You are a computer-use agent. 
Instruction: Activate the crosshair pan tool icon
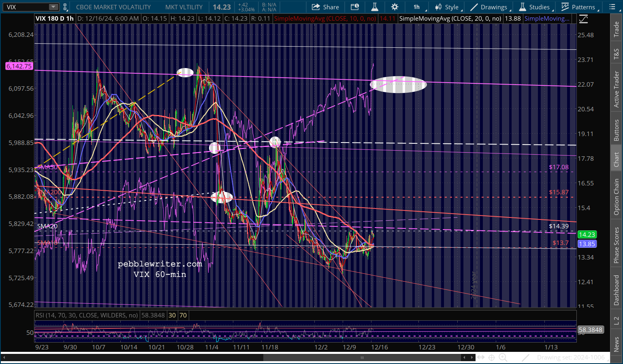[491, 357]
